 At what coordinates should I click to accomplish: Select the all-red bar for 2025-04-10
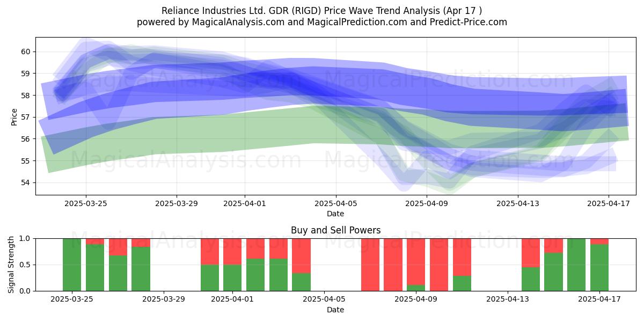439,265
